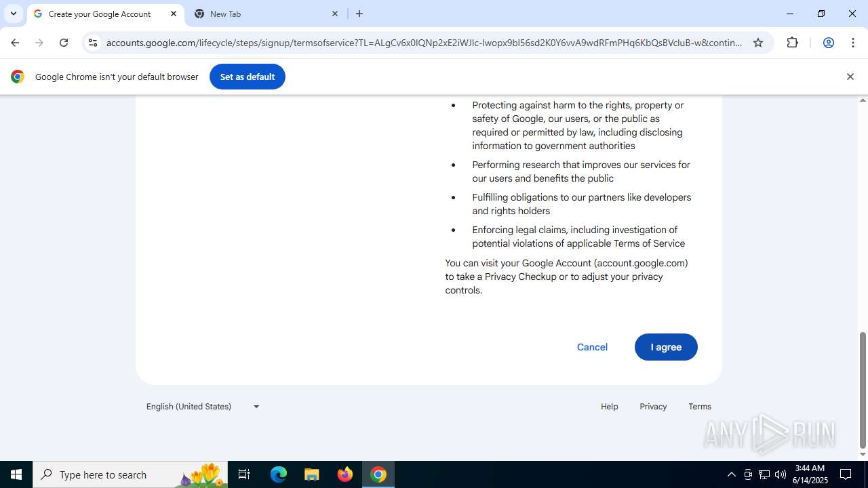868x488 pixels.
Task: Launch Microsoft Edge from the taskbar
Action: tap(279, 474)
